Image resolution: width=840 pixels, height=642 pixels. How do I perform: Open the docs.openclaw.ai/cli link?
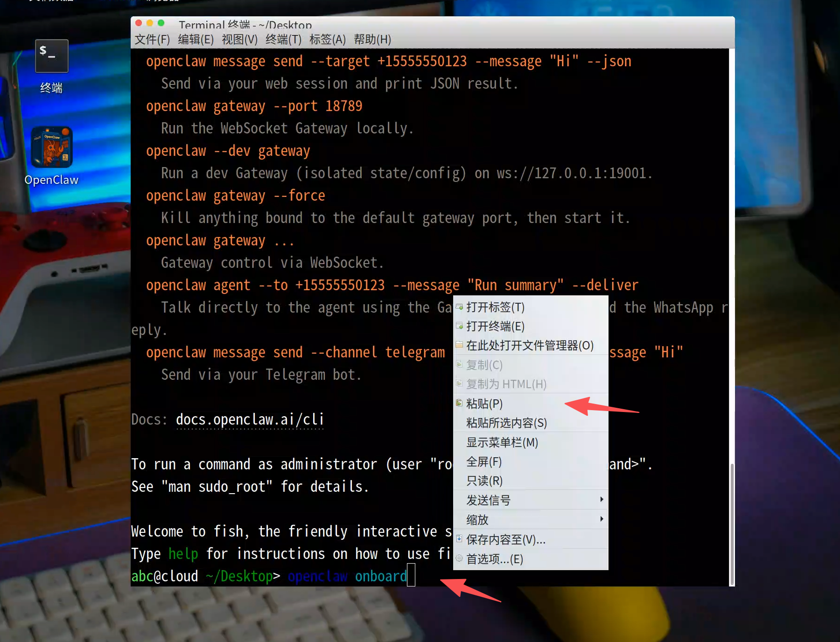coord(250,419)
